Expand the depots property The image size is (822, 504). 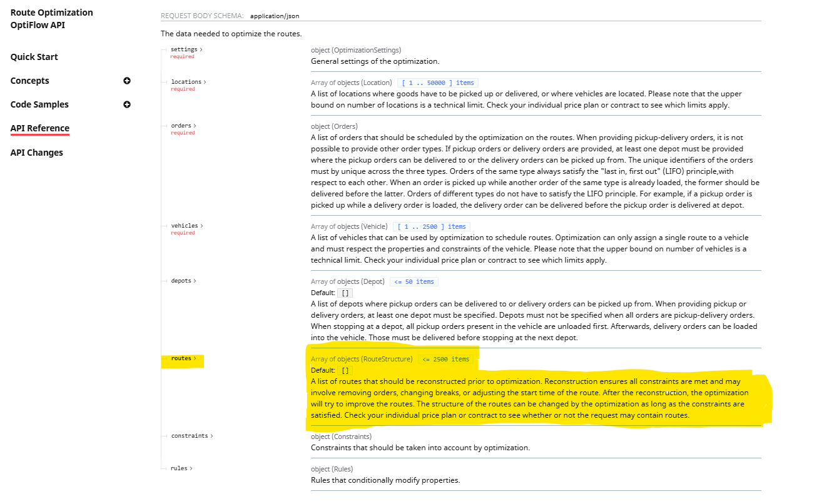183,281
